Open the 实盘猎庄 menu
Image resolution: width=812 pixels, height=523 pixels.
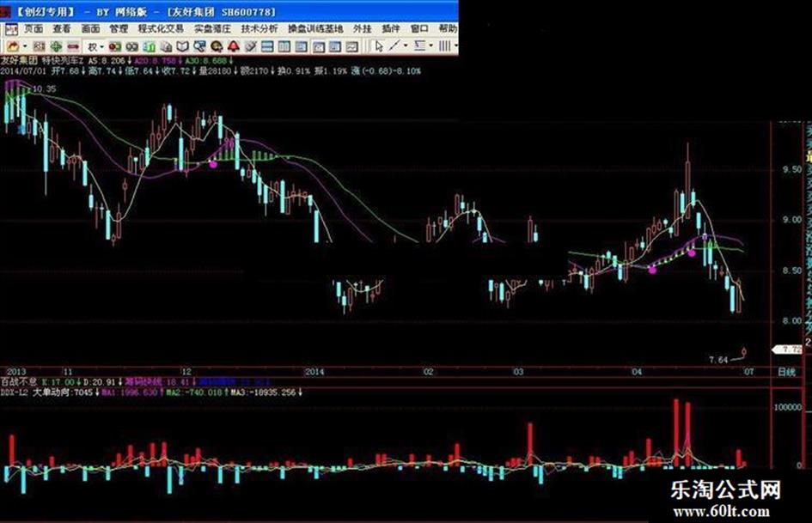tap(212, 29)
